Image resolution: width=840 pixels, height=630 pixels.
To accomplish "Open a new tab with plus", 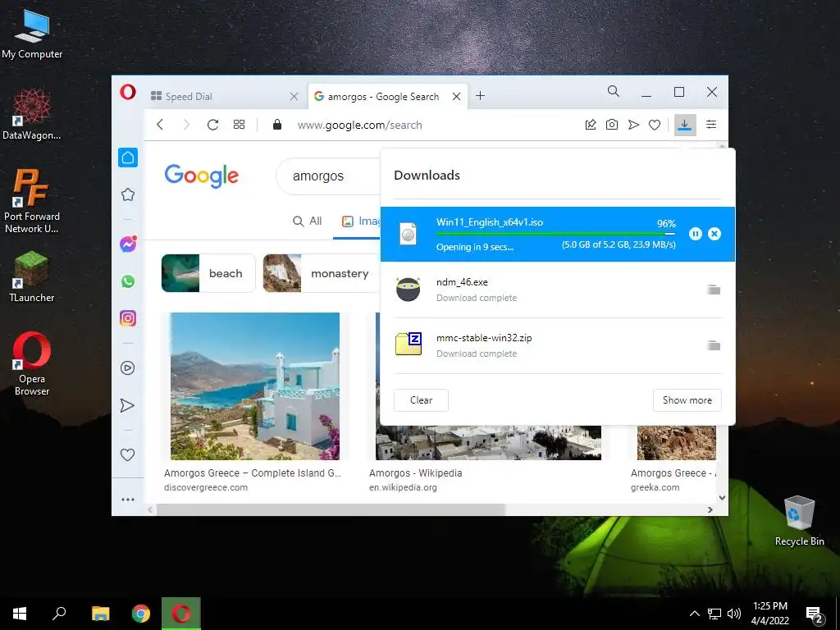I will 481,96.
